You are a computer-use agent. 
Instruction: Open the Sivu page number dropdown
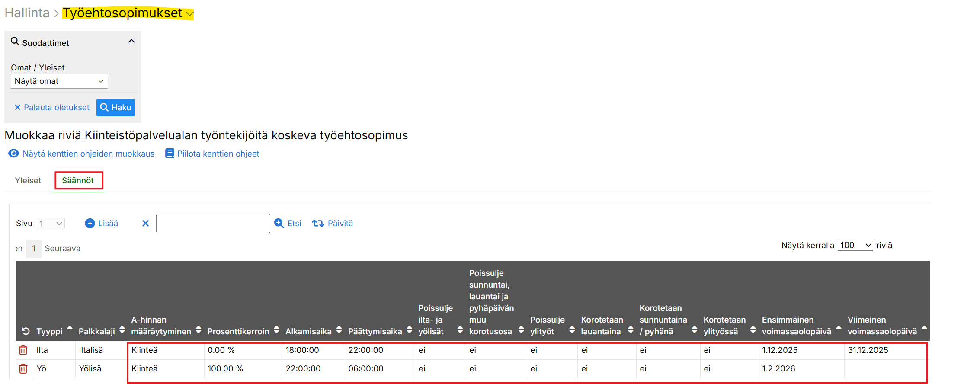[x=51, y=224]
